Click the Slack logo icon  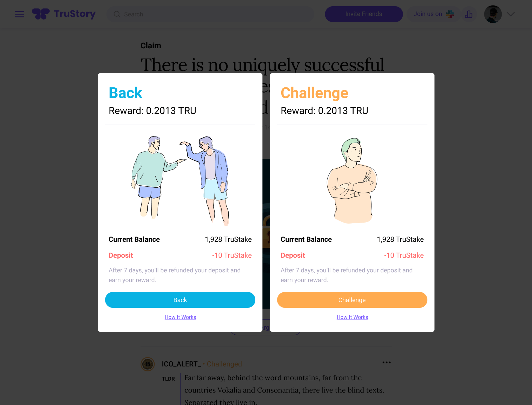450,14
